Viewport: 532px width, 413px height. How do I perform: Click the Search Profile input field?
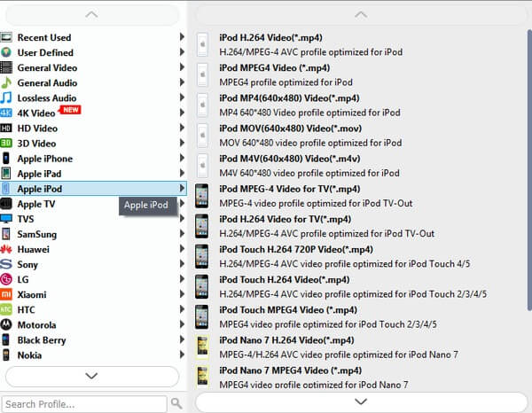coord(84,404)
